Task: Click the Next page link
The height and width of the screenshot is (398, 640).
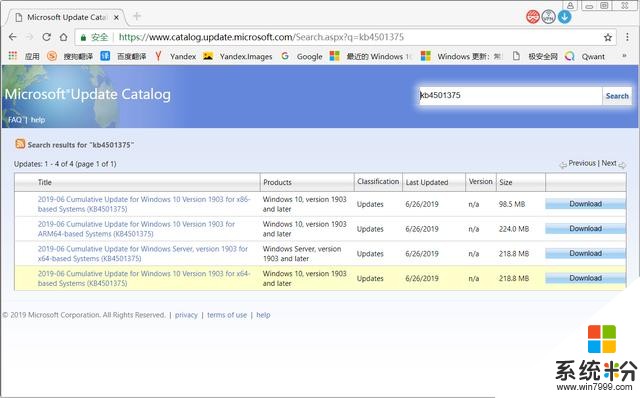Action: 609,163
